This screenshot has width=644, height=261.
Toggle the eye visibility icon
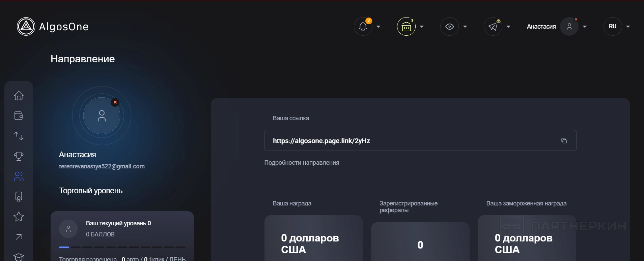coord(449,27)
